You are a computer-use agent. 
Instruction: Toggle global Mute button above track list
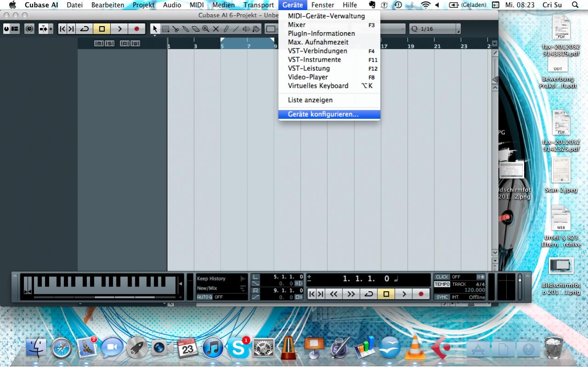coord(99,43)
